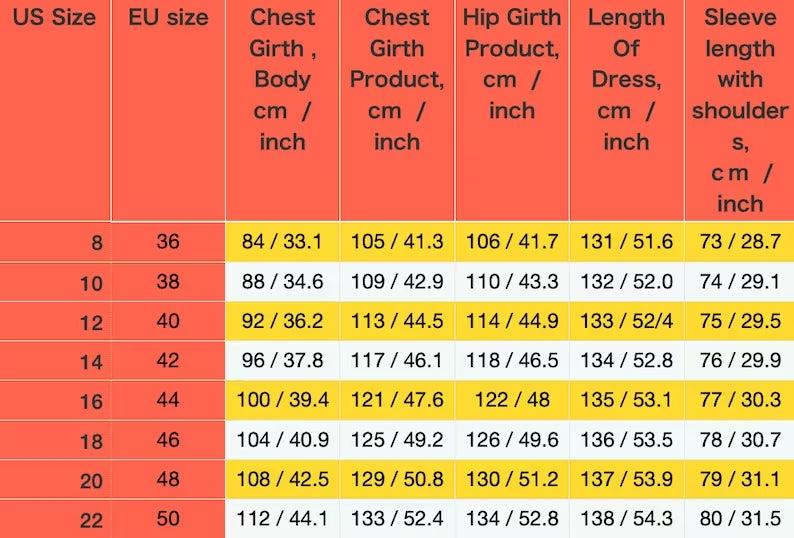Screen dimensions: 794x538
Task: Select the "Hip Girth Product" column header
Action: pos(512,63)
